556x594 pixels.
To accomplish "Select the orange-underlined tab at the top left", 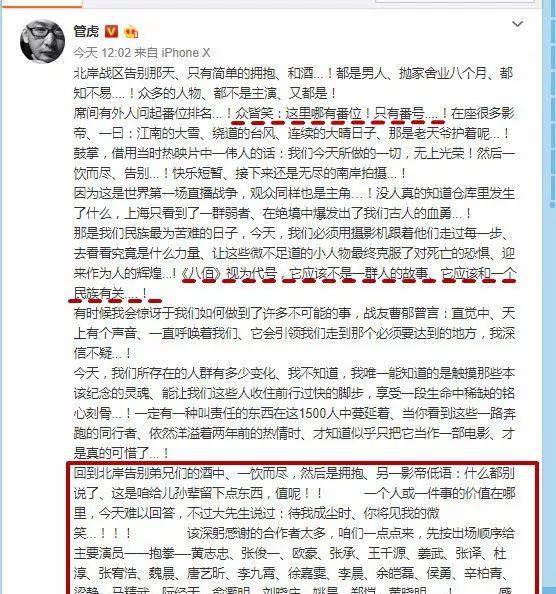I will (41, 3).
